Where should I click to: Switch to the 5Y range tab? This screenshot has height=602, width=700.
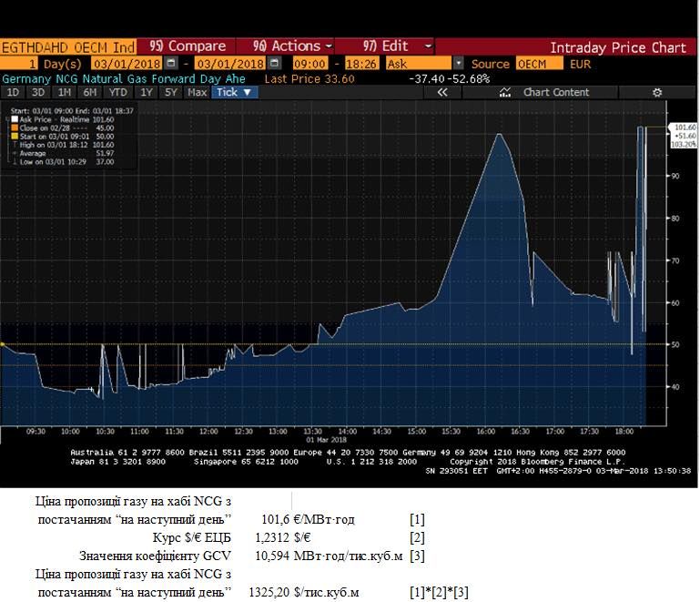tap(171, 93)
